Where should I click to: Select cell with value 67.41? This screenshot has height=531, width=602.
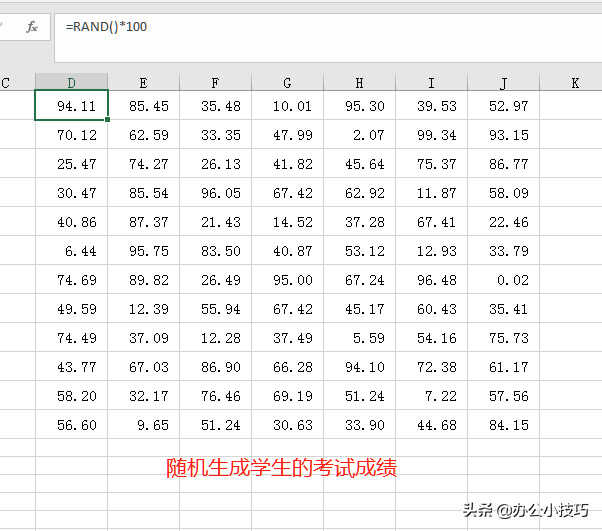[431, 221]
